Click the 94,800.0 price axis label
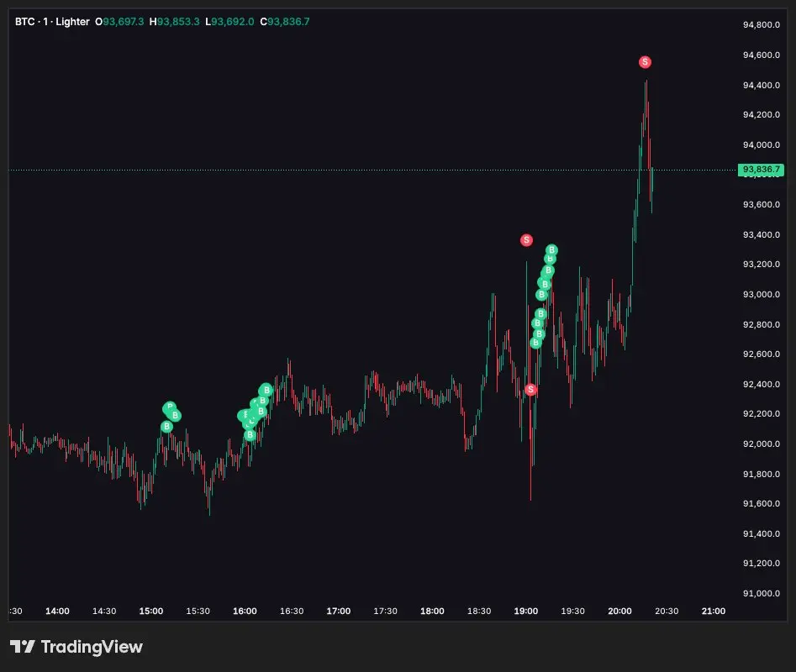The image size is (796, 672). [x=761, y=25]
